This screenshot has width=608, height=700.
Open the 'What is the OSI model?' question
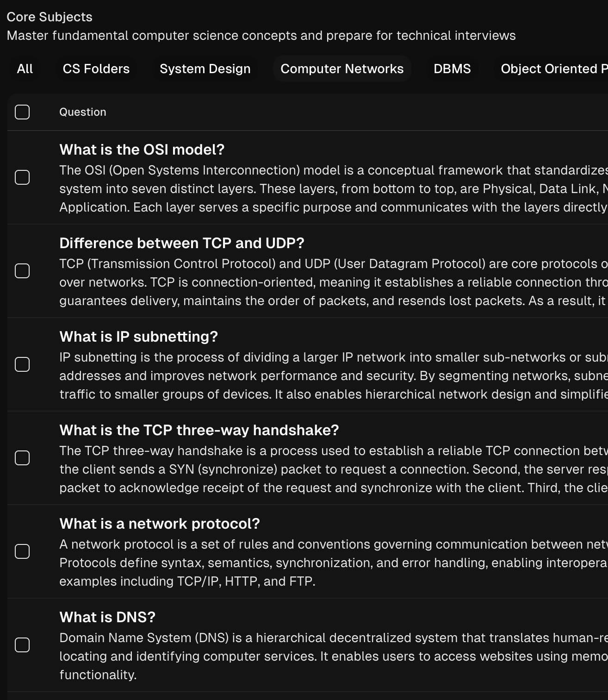[142, 150]
